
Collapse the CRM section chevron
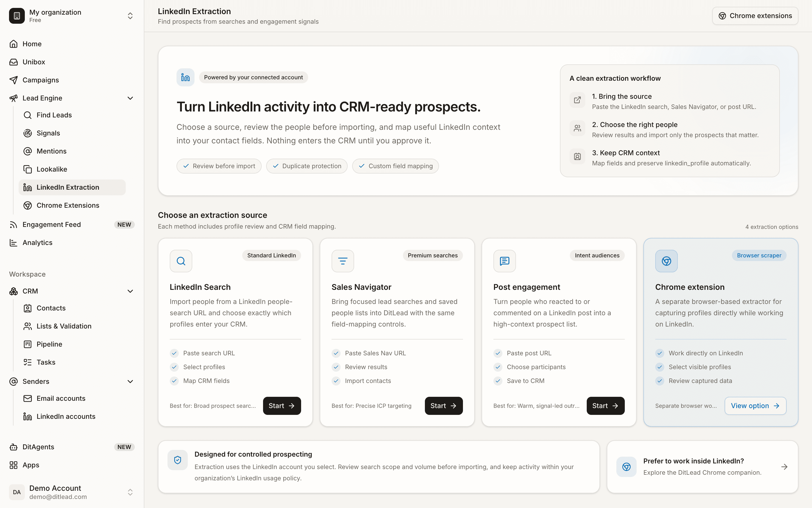tap(130, 291)
